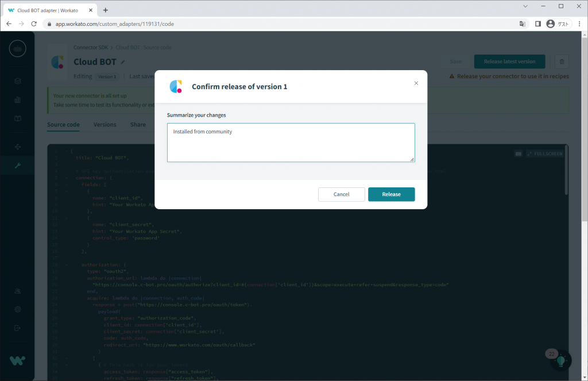Click the 'Confirm release of version 1' heading
The width and height of the screenshot is (588, 381).
pyautogui.click(x=239, y=87)
